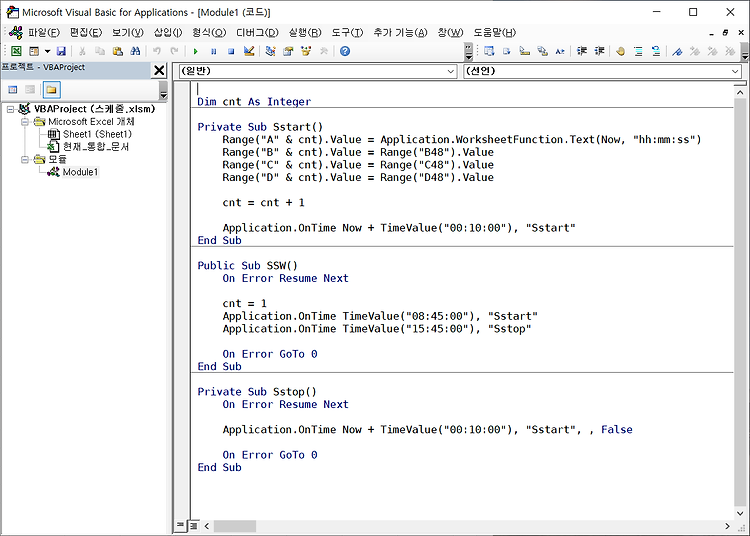This screenshot has height=536, width=750.
Task: Toggle Design Mode icon
Action: point(249,51)
